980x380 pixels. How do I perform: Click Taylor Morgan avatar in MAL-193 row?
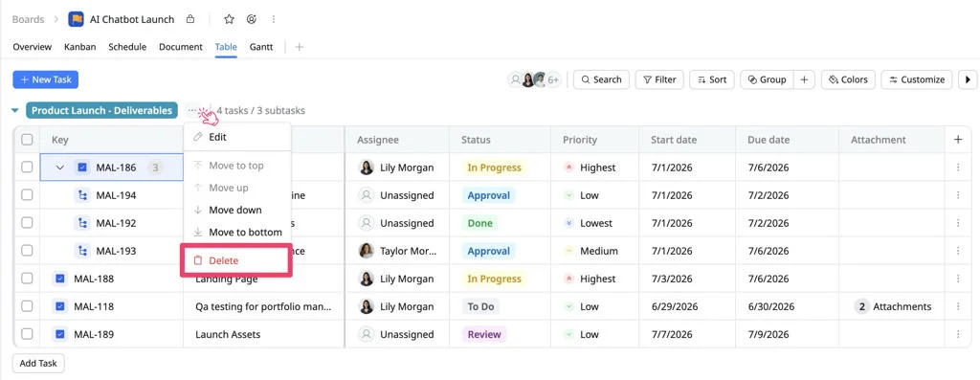coord(367,251)
